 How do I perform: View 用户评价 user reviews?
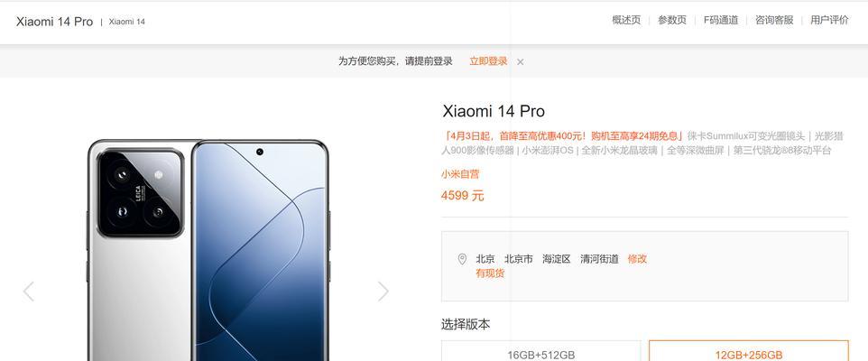[829, 20]
